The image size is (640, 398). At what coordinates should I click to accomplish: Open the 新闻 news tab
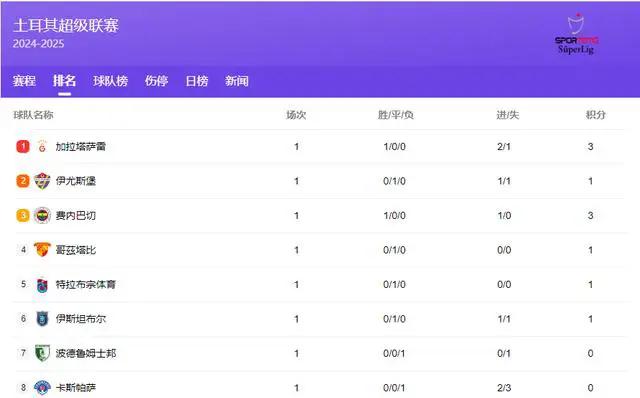click(x=237, y=81)
